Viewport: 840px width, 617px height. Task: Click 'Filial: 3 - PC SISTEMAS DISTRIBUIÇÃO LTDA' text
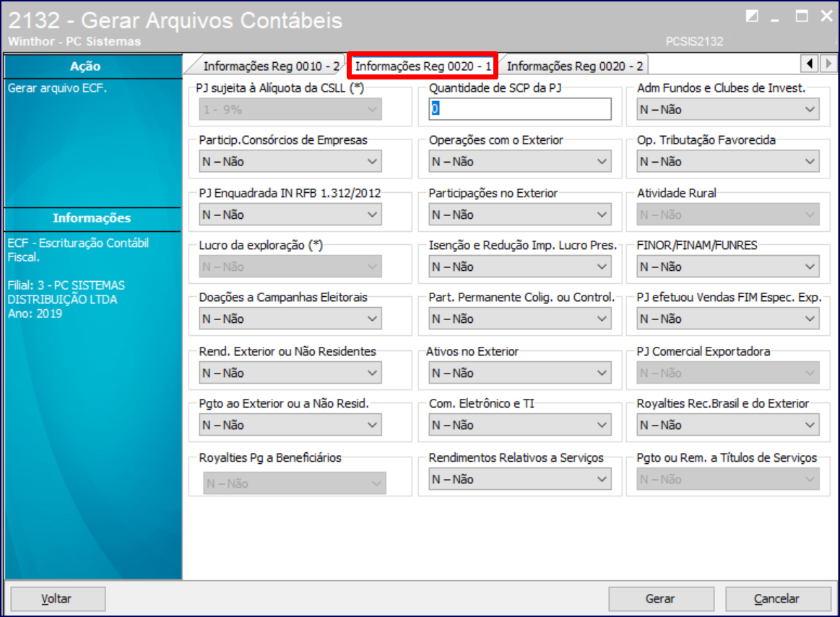(66, 292)
